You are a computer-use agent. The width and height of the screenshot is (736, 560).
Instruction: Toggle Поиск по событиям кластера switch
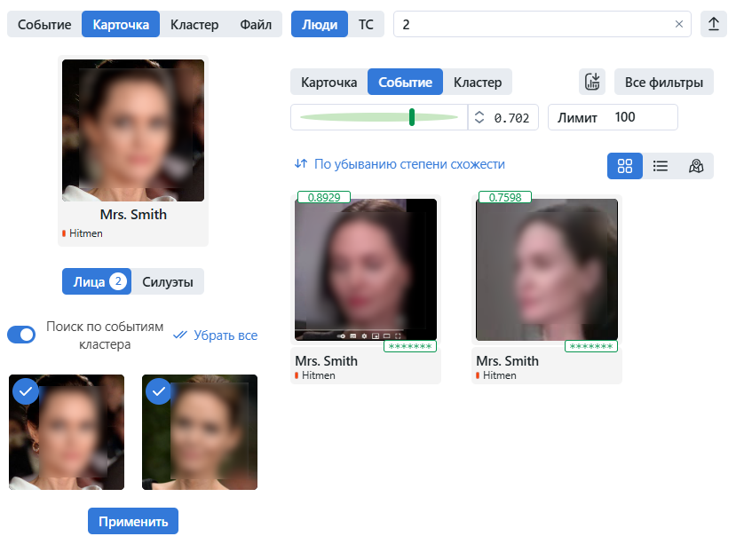[21, 335]
